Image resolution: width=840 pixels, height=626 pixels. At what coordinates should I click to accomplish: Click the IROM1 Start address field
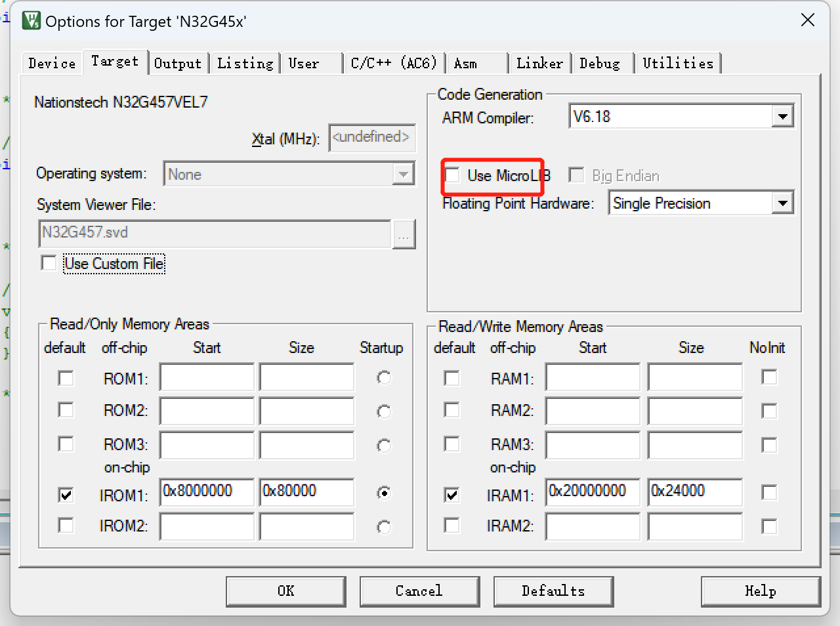pyautogui.click(x=206, y=491)
